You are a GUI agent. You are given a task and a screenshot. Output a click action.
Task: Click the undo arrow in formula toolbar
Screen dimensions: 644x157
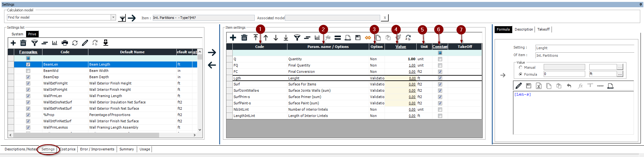point(569,86)
